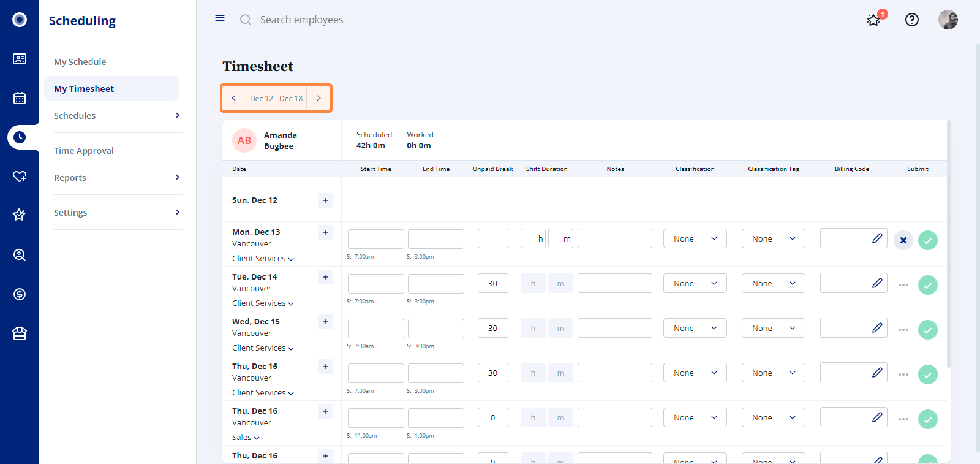
Task: Open the hamburger menu icon
Action: tap(220, 18)
